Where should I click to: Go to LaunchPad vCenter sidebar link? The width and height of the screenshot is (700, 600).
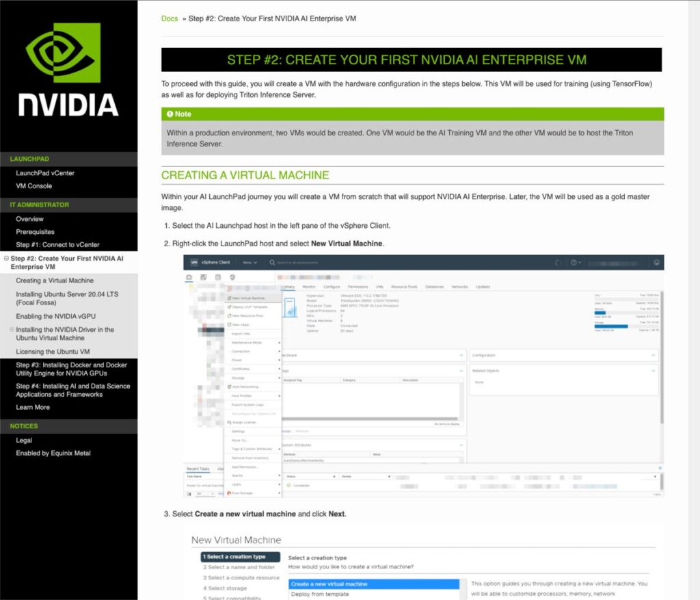coord(45,173)
